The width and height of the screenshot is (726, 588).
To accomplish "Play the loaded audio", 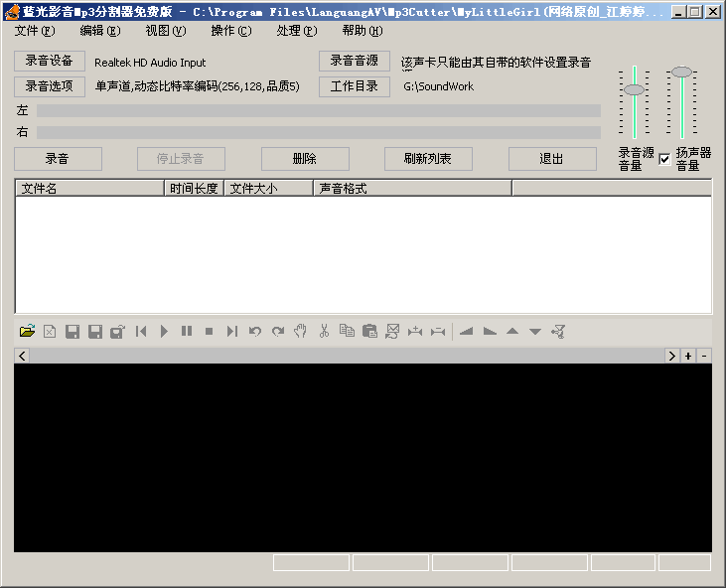I will pos(164,331).
